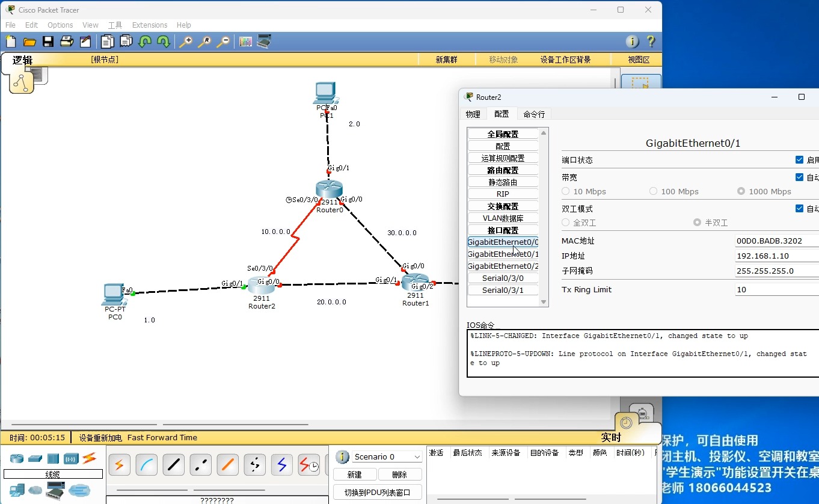This screenshot has width=819, height=504.
Task: Toggle port status enable checkbox
Action: [x=799, y=160]
